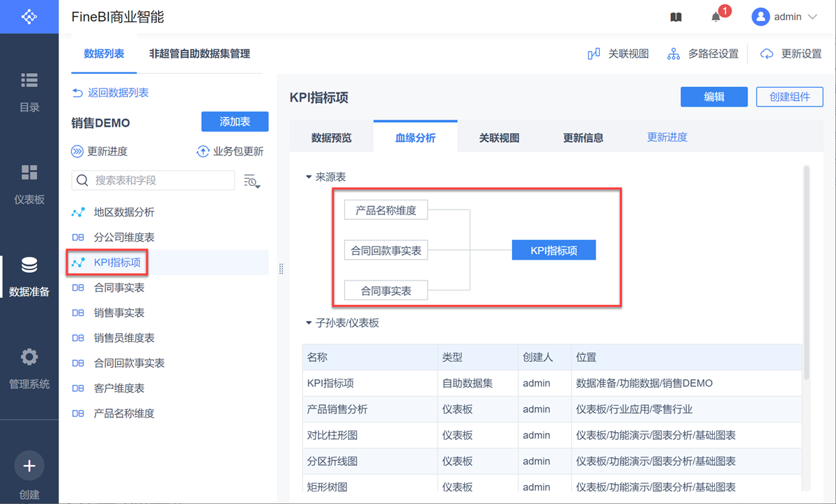Screen dimensions: 836x504
Task: Click the 添加表 button
Action: pyautogui.click(x=235, y=121)
